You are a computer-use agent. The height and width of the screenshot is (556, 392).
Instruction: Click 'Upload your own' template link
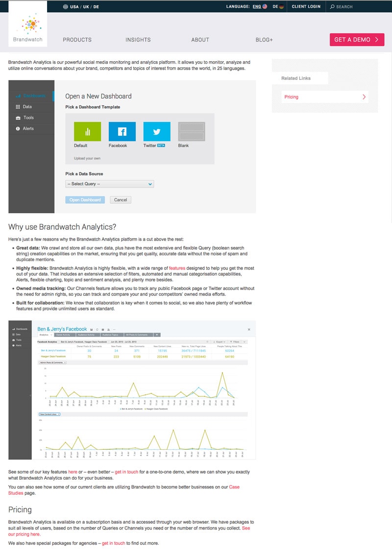[x=87, y=159]
